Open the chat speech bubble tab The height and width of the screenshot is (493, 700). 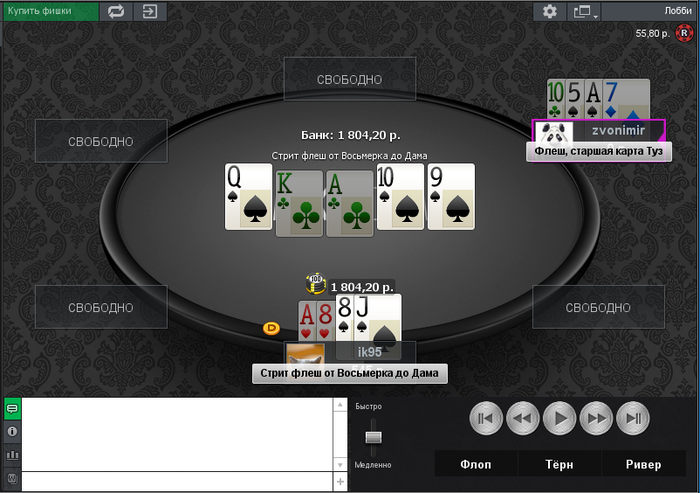pos(12,409)
